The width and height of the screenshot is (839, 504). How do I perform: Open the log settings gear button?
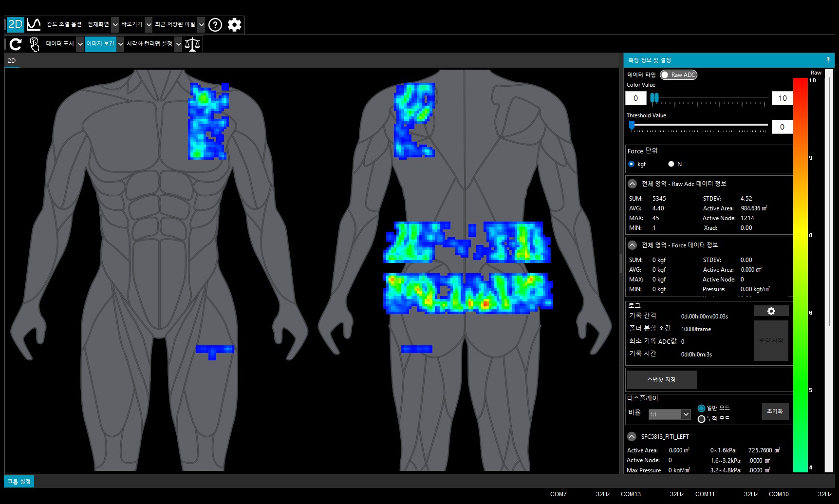click(771, 311)
